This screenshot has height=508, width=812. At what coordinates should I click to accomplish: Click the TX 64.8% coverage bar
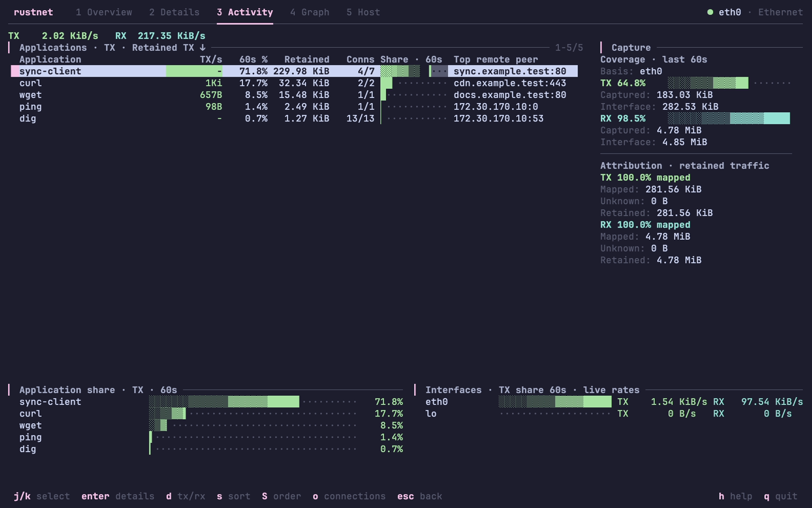[x=729, y=83]
